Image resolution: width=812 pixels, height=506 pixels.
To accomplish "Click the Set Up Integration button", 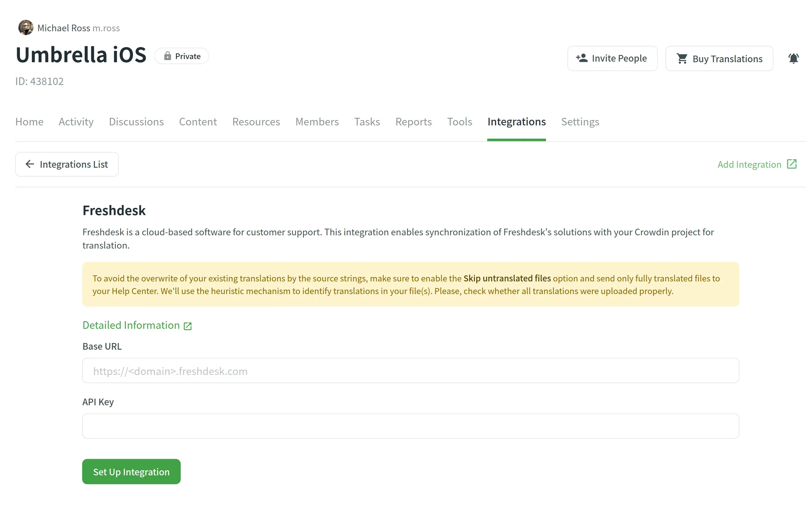I will point(131,472).
